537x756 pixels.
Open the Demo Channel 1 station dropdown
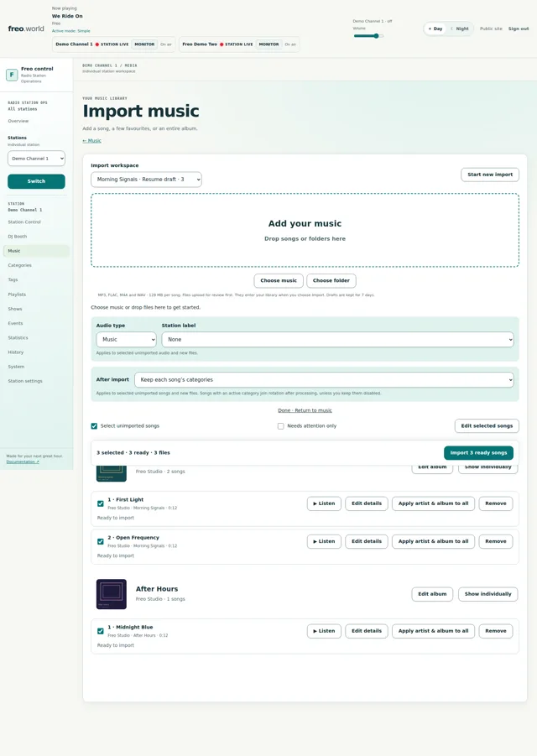pos(36,158)
